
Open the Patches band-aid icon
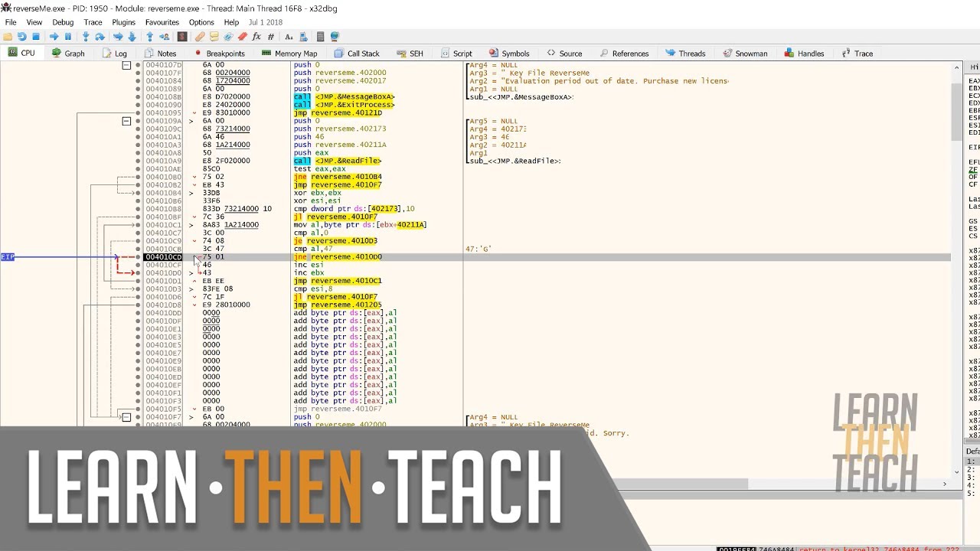pos(200,37)
